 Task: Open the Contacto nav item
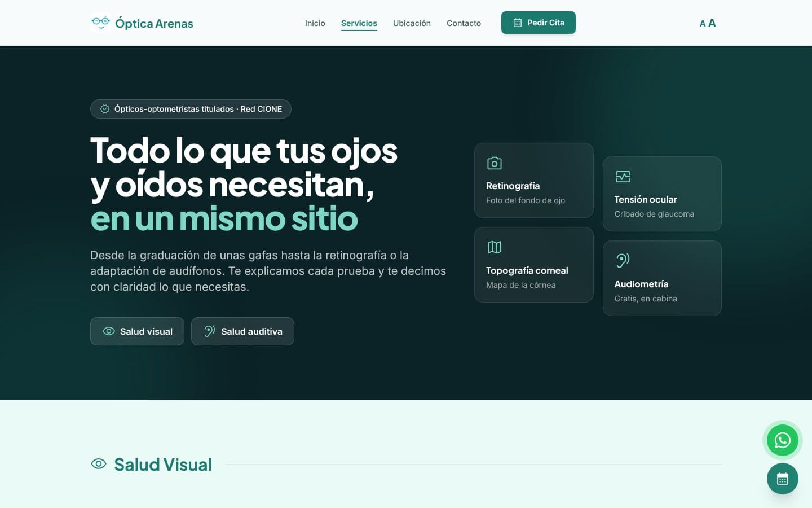click(464, 23)
